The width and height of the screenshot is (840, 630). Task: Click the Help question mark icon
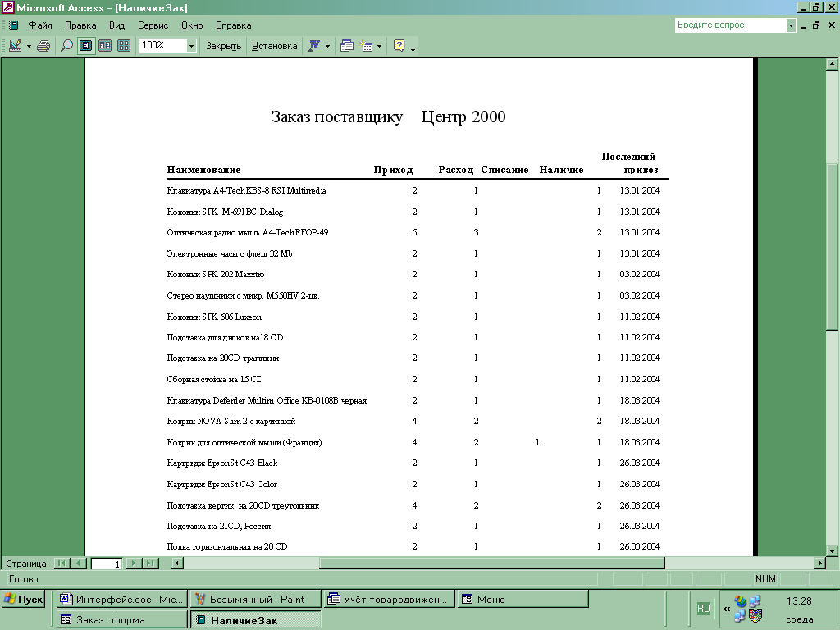[399, 46]
